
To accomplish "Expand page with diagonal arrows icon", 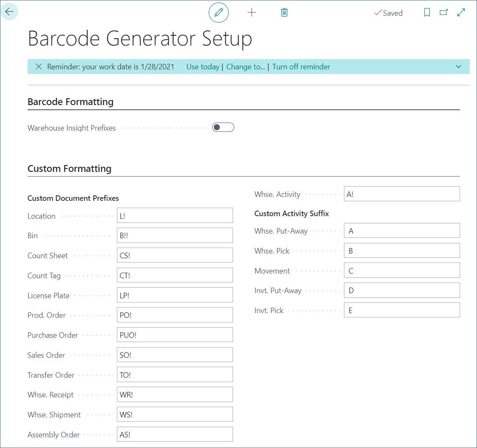I will tap(461, 12).
